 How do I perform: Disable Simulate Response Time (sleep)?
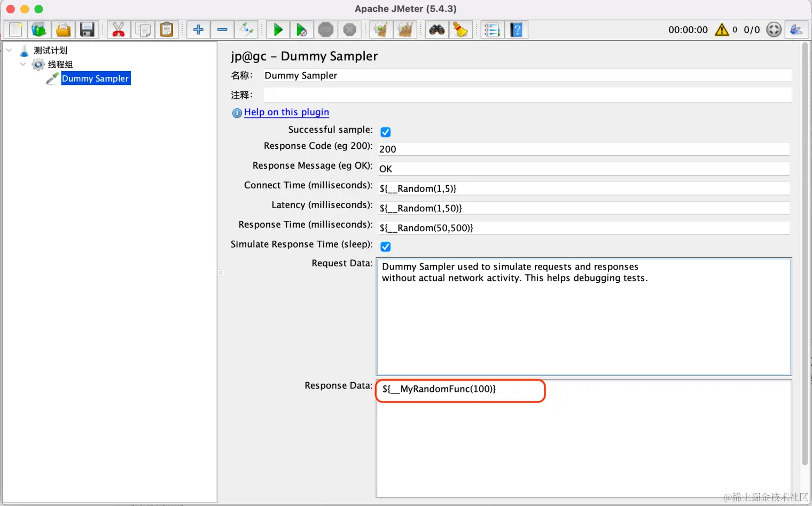click(x=385, y=246)
